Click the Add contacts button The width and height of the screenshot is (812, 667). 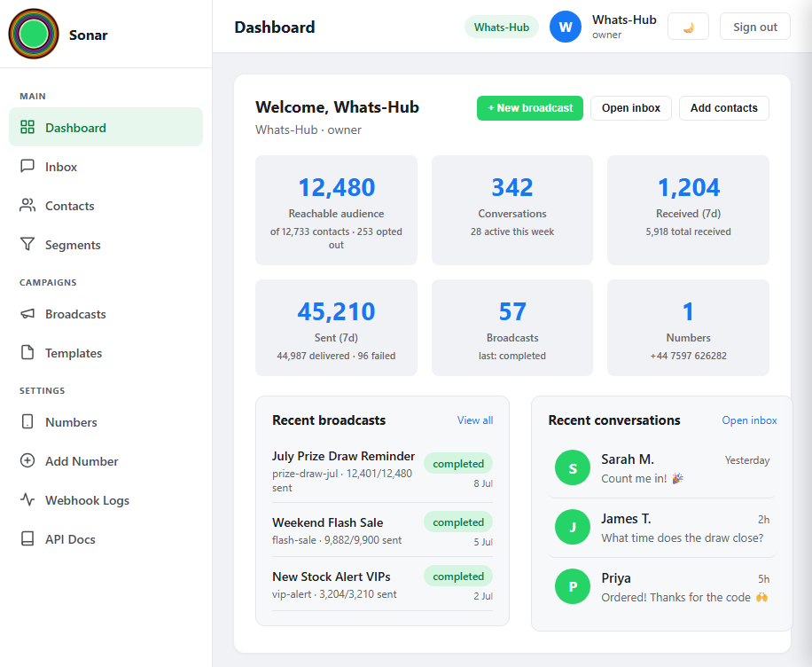[724, 108]
